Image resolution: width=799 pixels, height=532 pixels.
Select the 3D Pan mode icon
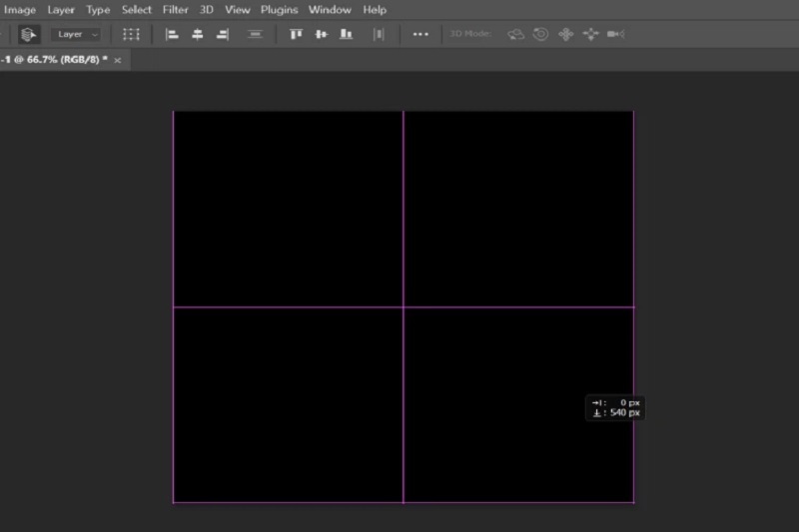click(565, 34)
